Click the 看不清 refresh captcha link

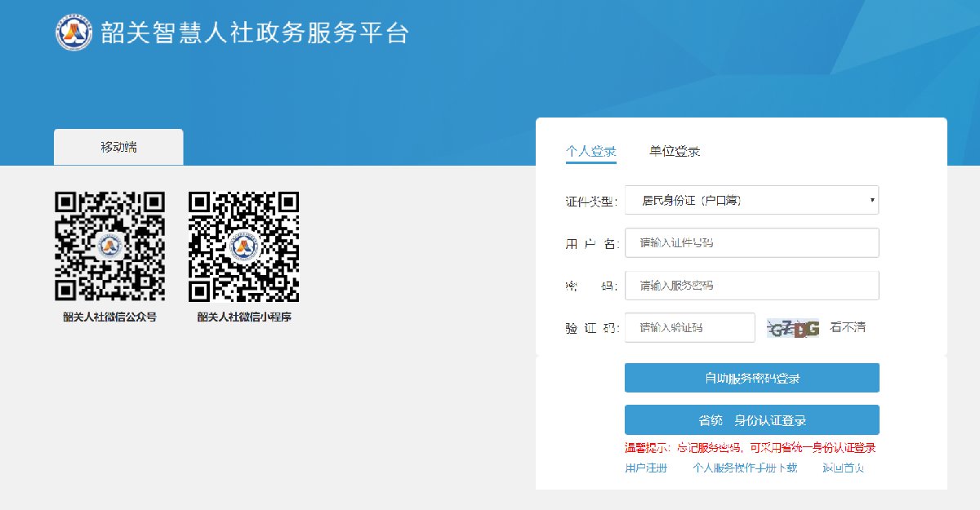point(848,327)
